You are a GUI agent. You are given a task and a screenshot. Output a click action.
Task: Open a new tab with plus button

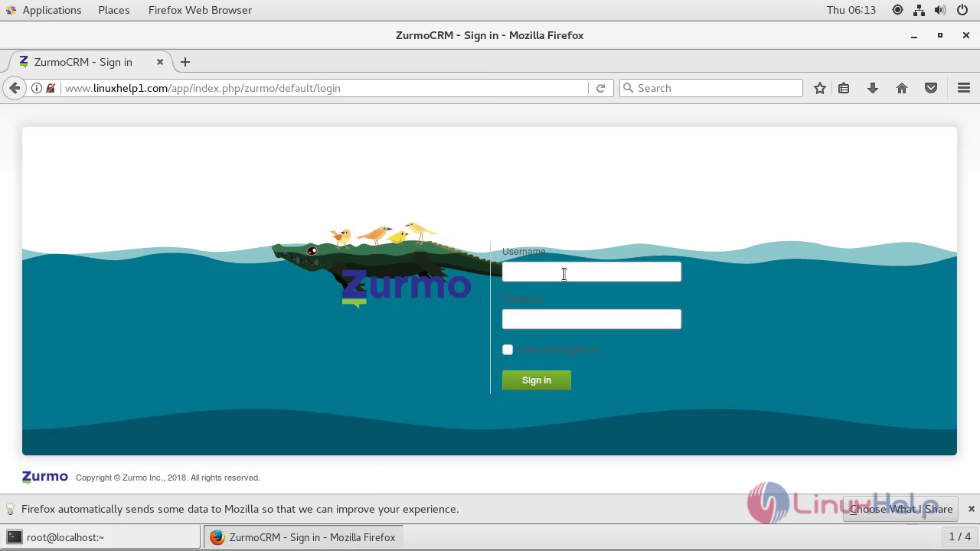tap(185, 62)
